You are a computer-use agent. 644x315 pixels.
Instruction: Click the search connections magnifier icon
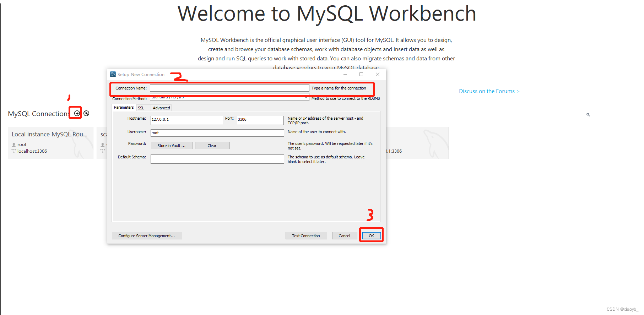[x=588, y=114]
